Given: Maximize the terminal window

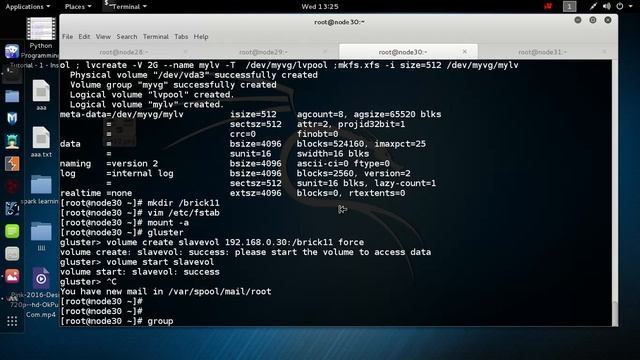Looking at the screenshot, I should coord(593,20).
